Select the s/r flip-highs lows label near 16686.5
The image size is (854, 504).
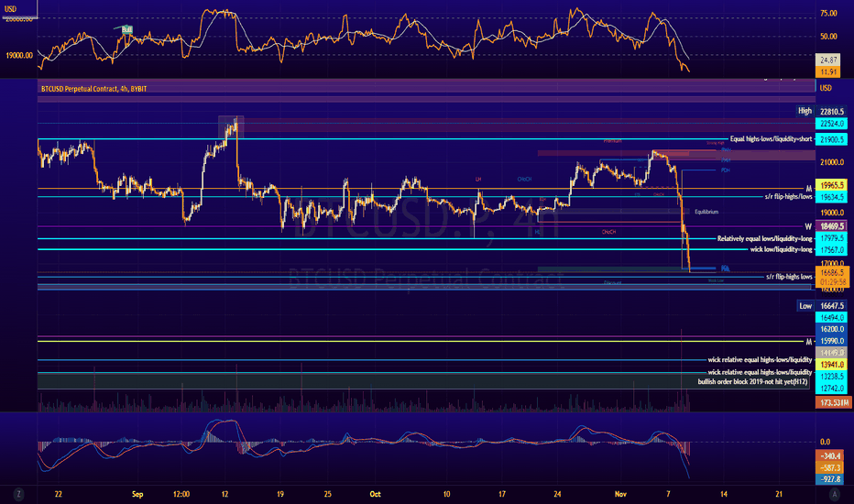[789, 277]
